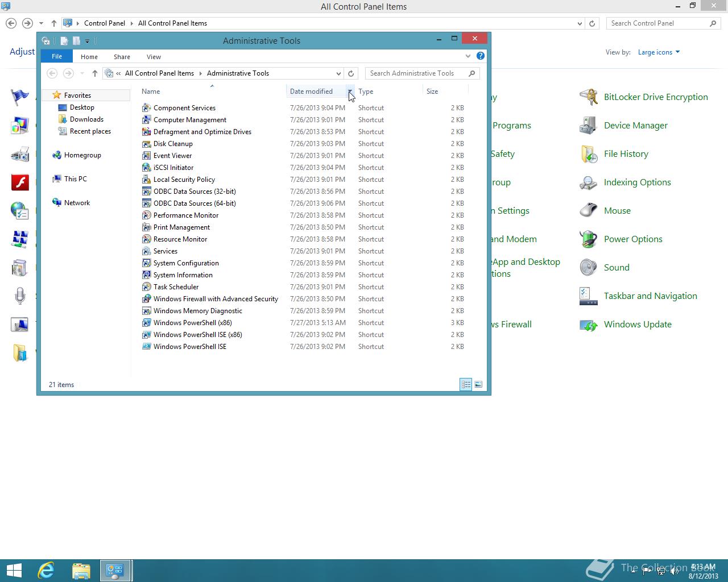Refresh the Administrative Tools folder
The image size is (728, 582).
point(351,73)
